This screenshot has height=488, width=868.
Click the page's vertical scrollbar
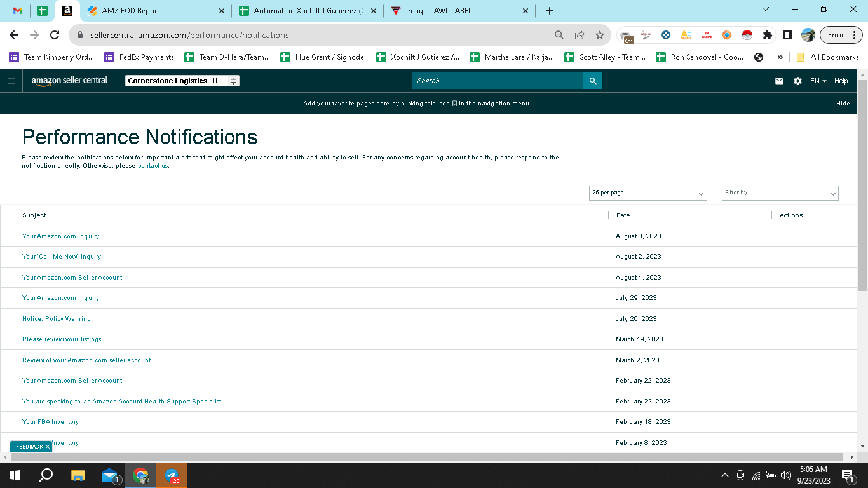tap(862, 184)
